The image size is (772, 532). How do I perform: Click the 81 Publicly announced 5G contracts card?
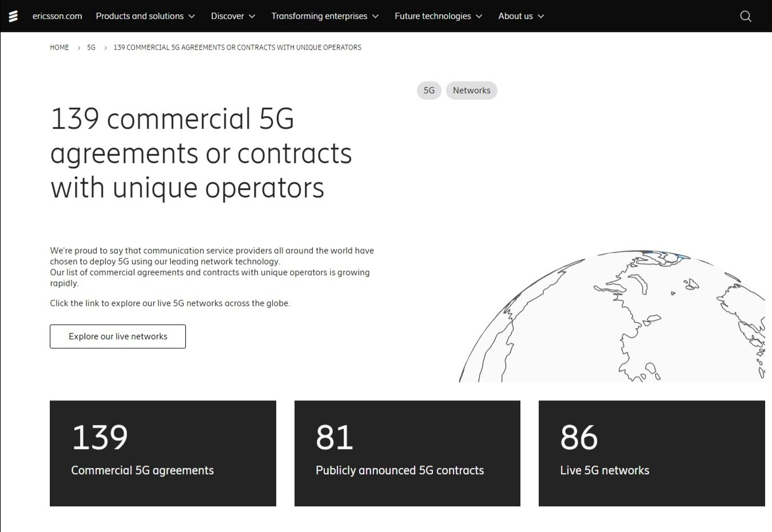(407, 453)
